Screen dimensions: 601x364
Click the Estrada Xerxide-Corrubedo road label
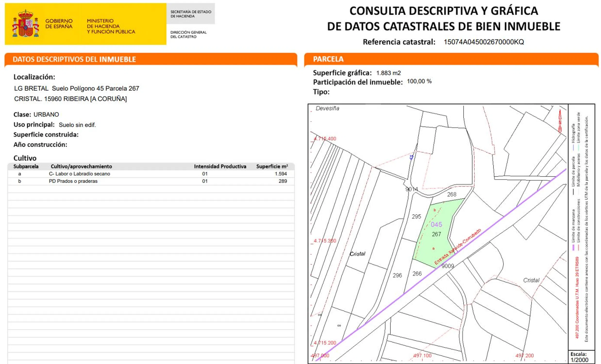[x=458, y=247]
